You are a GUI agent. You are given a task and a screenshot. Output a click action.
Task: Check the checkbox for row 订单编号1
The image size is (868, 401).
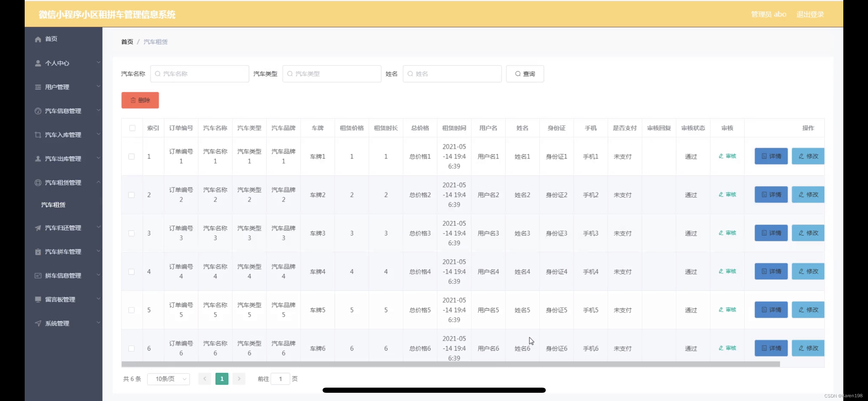(132, 156)
